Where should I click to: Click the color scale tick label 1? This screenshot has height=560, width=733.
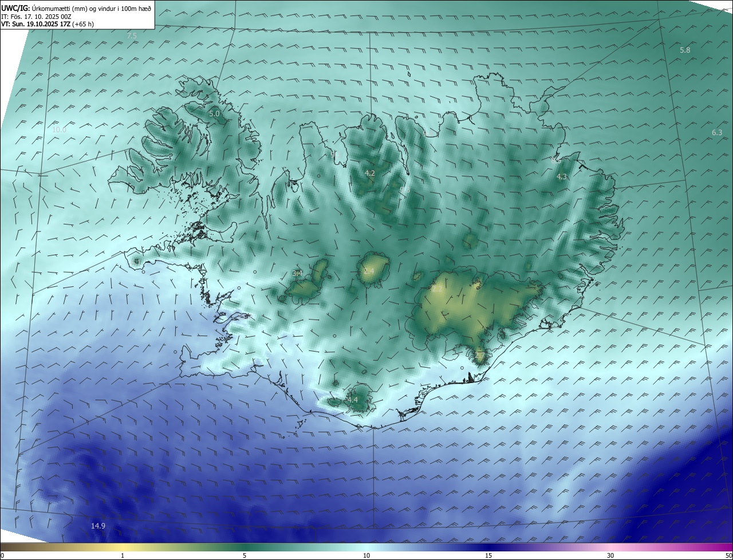(x=123, y=555)
